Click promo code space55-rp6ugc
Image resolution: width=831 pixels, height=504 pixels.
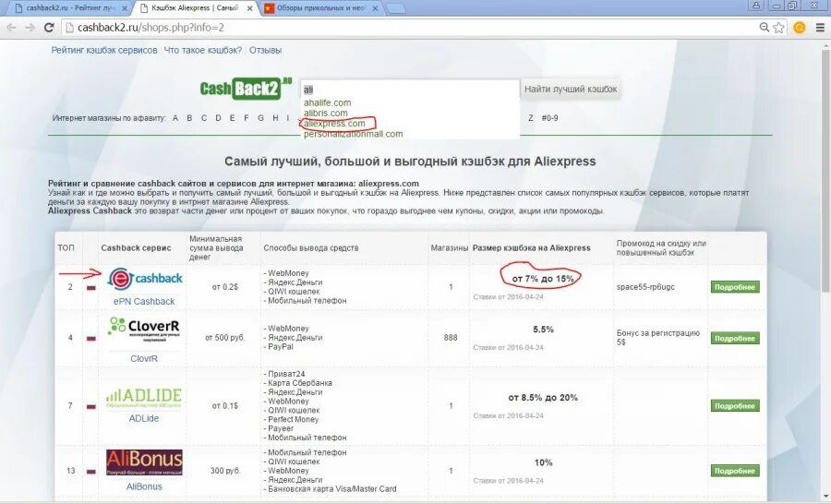pos(645,287)
